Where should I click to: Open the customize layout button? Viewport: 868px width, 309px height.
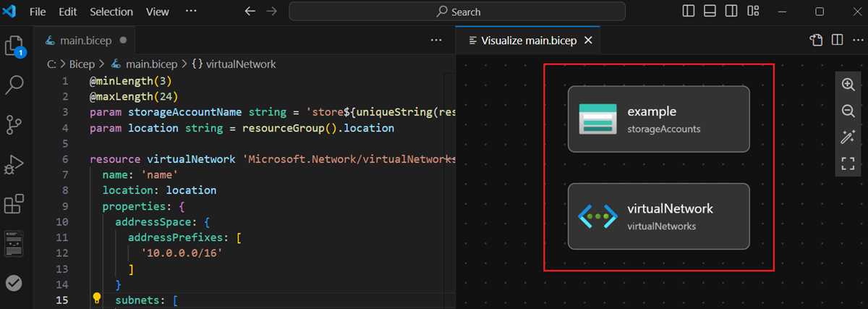tap(753, 12)
